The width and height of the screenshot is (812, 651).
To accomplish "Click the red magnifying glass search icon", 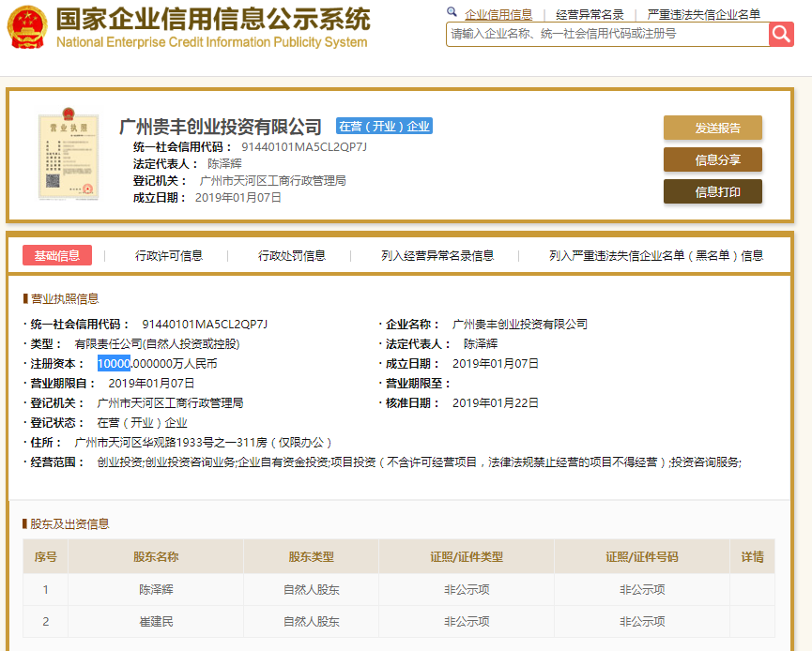I will click(781, 34).
